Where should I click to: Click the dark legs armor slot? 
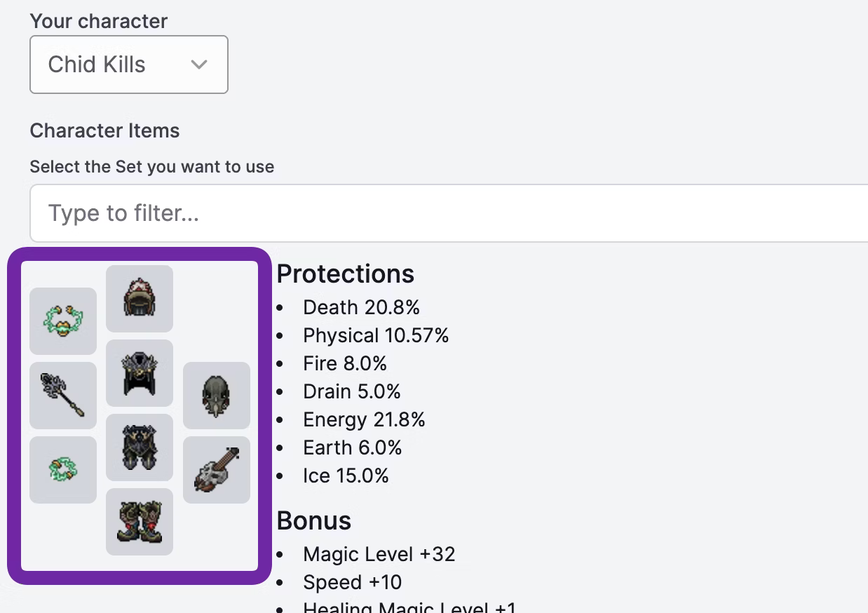140,447
